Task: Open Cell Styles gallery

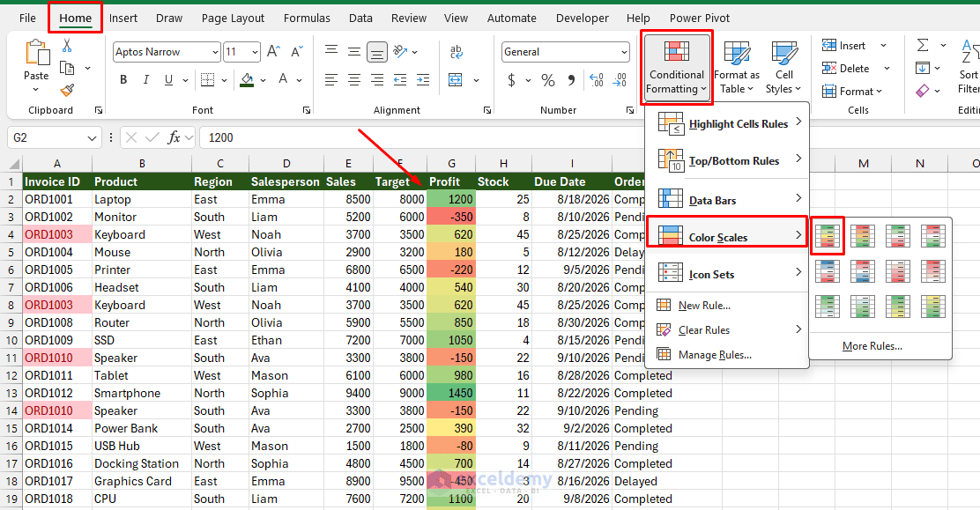Action: [x=783, y=68]
